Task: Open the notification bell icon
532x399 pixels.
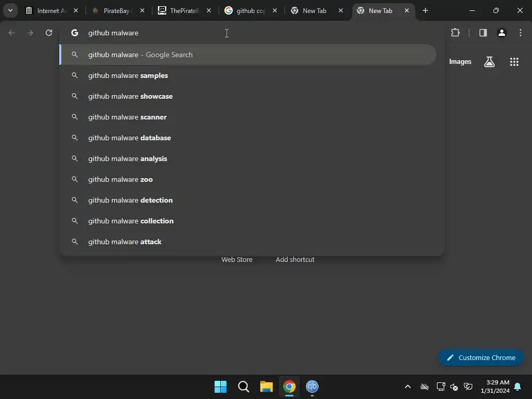Action: [x=518, y=387]
